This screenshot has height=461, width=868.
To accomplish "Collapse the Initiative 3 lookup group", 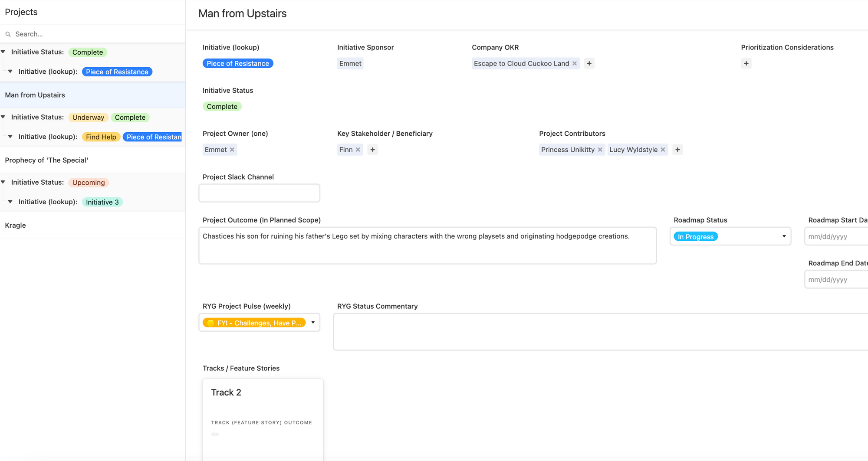I will coord(10,202).
